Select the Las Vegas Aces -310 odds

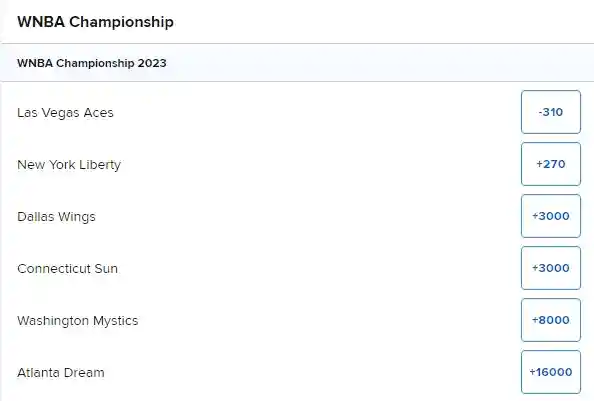point(551,112)
